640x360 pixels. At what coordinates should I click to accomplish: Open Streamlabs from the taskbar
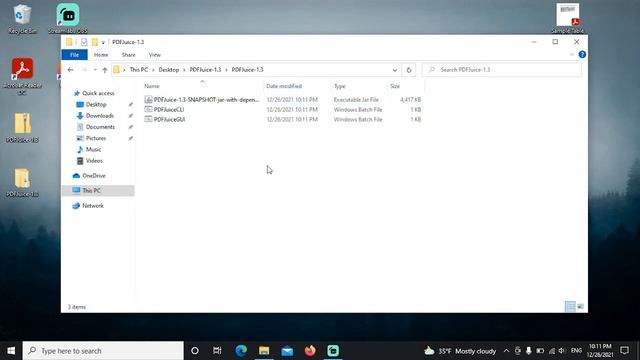333,351
